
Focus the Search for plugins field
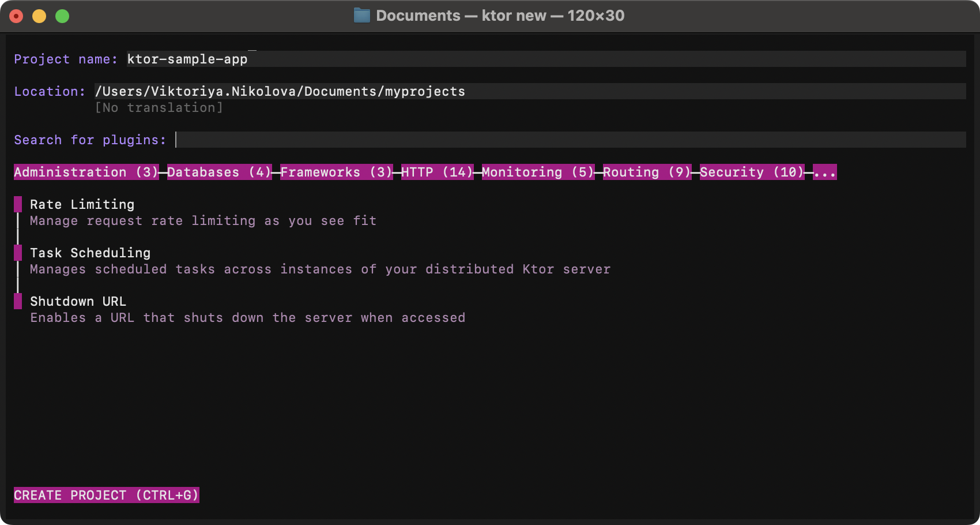coord(570,140)
